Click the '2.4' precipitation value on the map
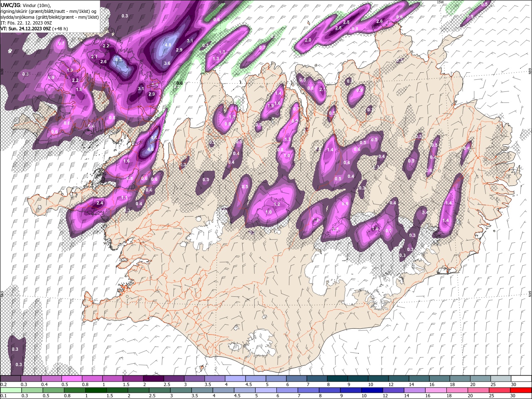Viewport: 532px width, 399px height. pos(100,203)
